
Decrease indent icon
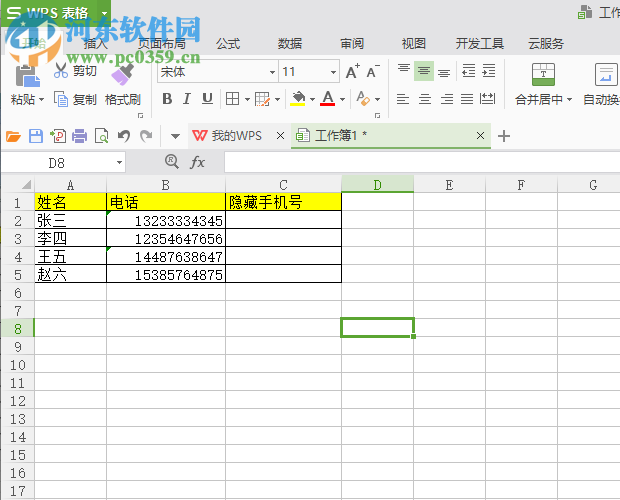point(469,71)
